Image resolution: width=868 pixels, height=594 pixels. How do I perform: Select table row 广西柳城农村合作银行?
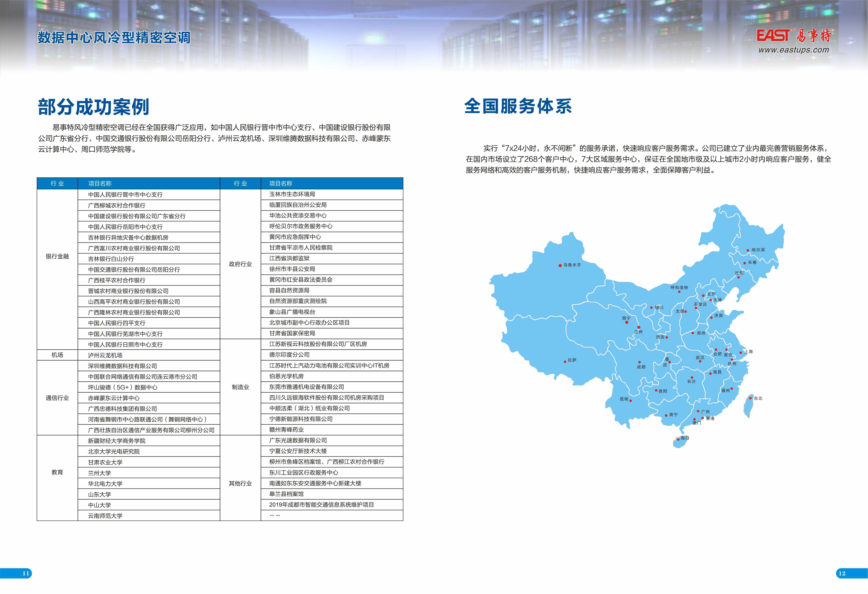[149, 205]
